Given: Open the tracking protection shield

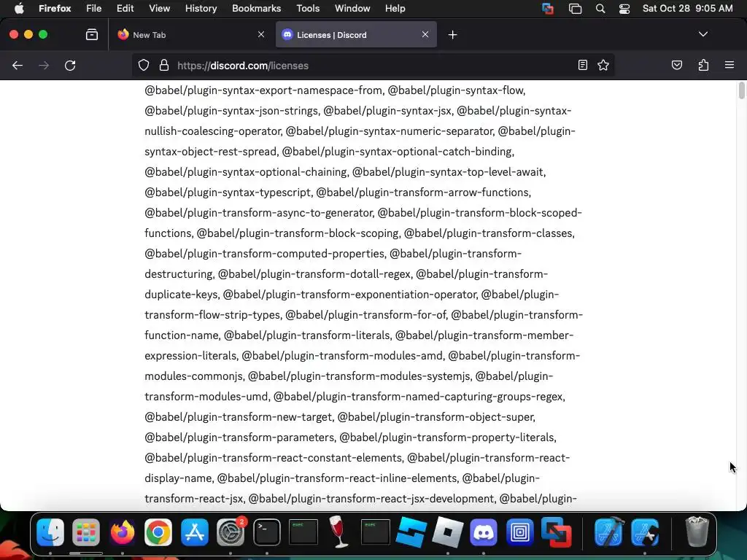Looking at the screenshot, I should (144, 65).
